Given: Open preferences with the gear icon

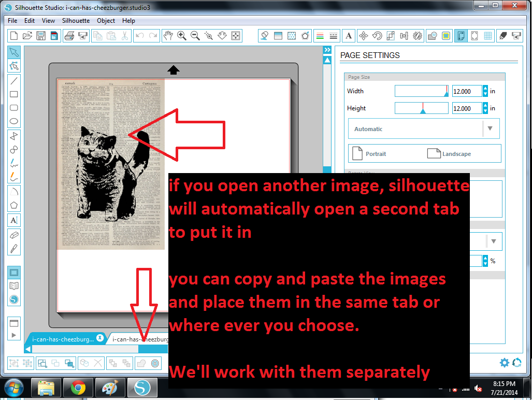Looking at the screenshot, I should pyautogui.click(x=505, y=362).
